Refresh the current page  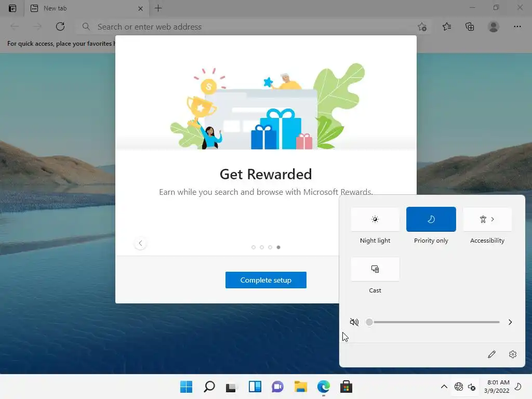[x=60, y=26]
